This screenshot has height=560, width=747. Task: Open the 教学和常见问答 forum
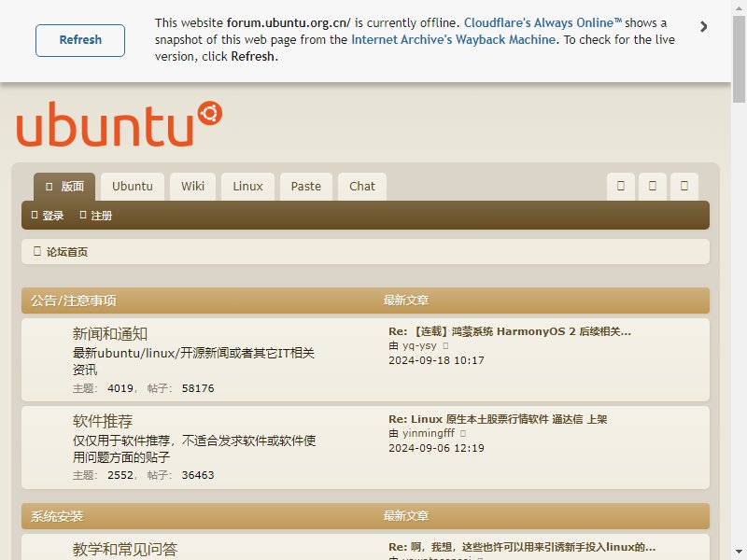point(125,549)
